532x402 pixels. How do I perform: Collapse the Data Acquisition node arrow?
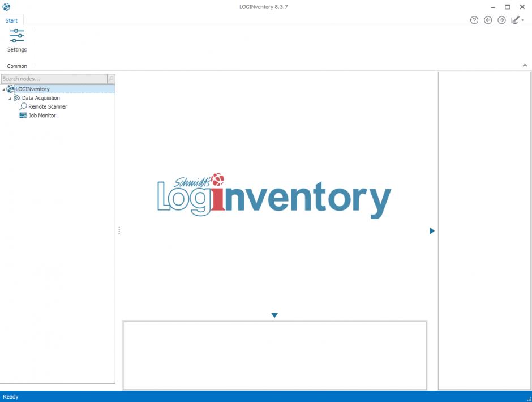coord(10,99)
